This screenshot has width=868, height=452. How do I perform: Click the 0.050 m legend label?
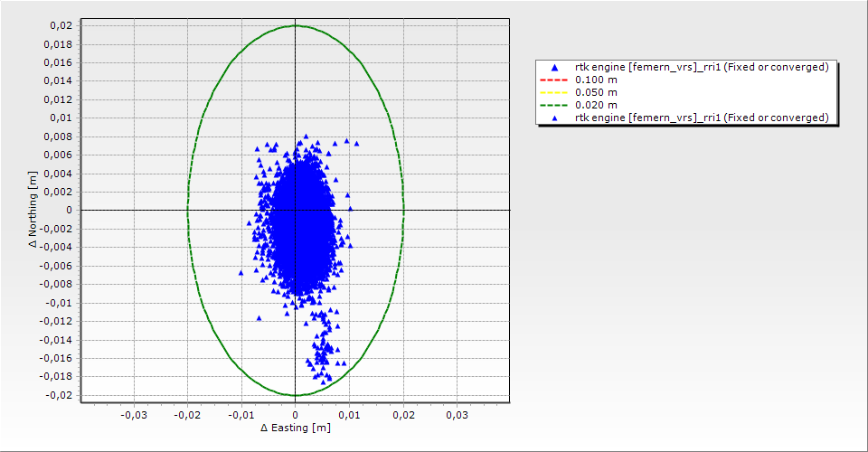[596, 92]
